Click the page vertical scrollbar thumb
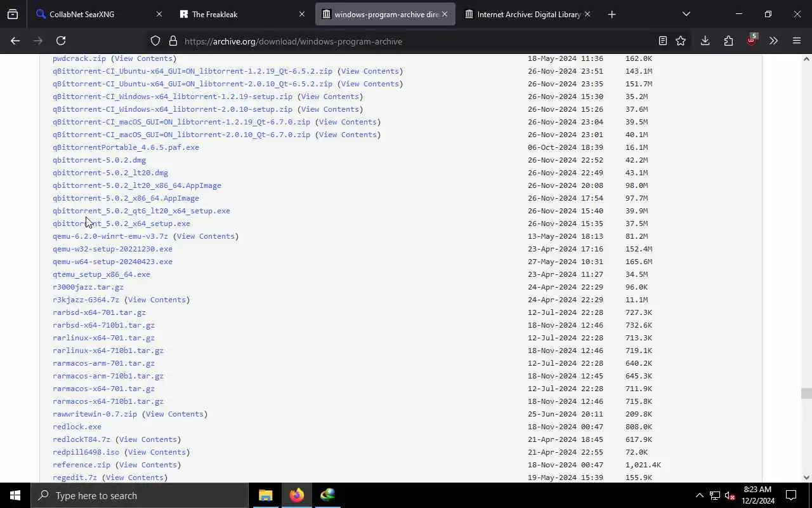Screen dimensions: 812x508 click(806, 394)
